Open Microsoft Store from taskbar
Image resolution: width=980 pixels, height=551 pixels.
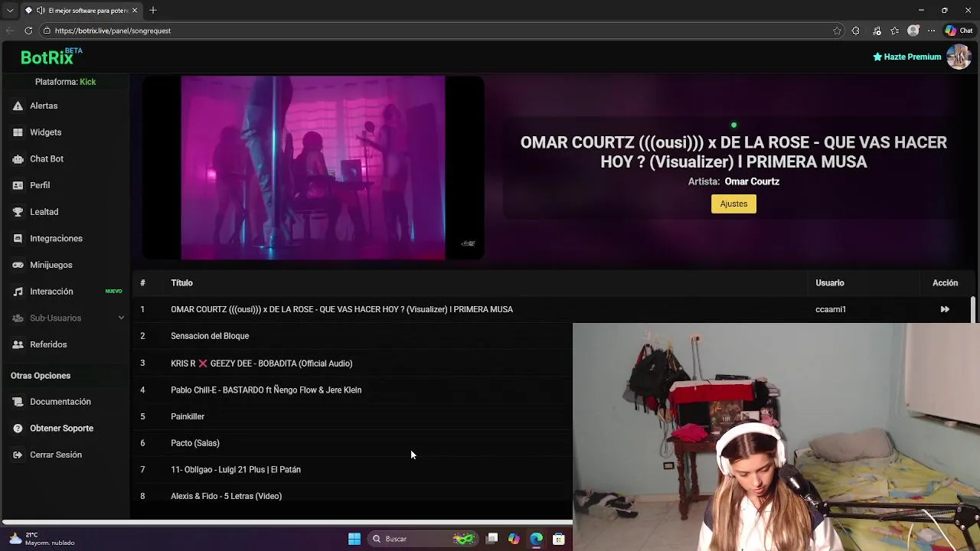(x=559, y=539)
